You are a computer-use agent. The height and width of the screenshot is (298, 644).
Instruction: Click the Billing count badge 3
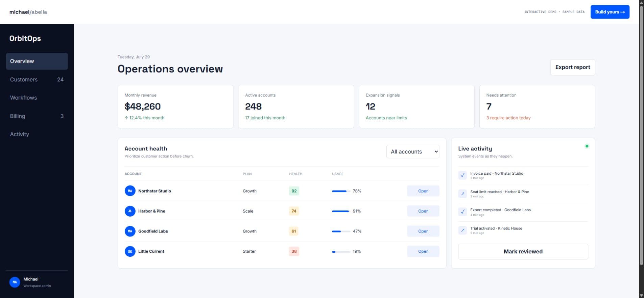click(x=62, y=116)
